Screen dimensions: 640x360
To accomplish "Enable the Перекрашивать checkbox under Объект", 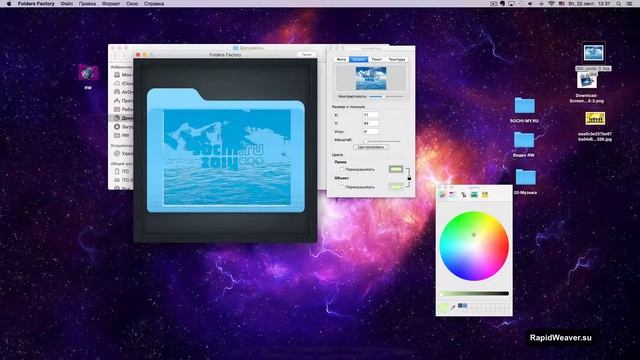I will (x=342, y=187).
